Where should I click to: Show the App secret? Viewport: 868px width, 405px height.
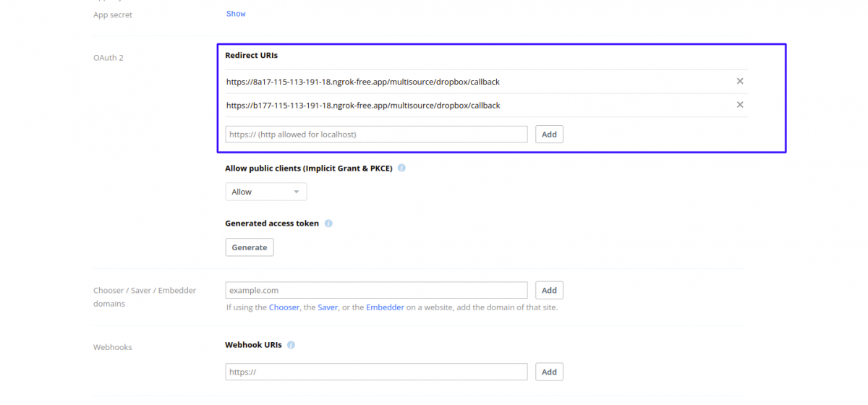coord(236,14)
